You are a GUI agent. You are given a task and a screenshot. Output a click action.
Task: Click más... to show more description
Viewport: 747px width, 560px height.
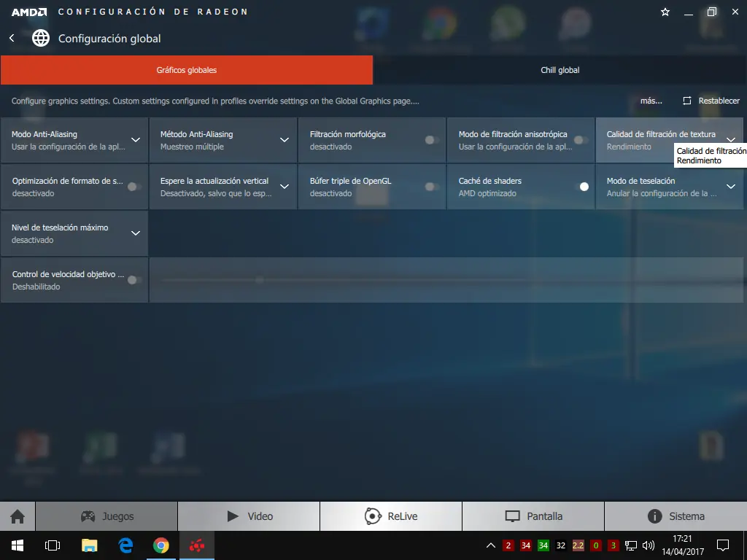[651, 101]
